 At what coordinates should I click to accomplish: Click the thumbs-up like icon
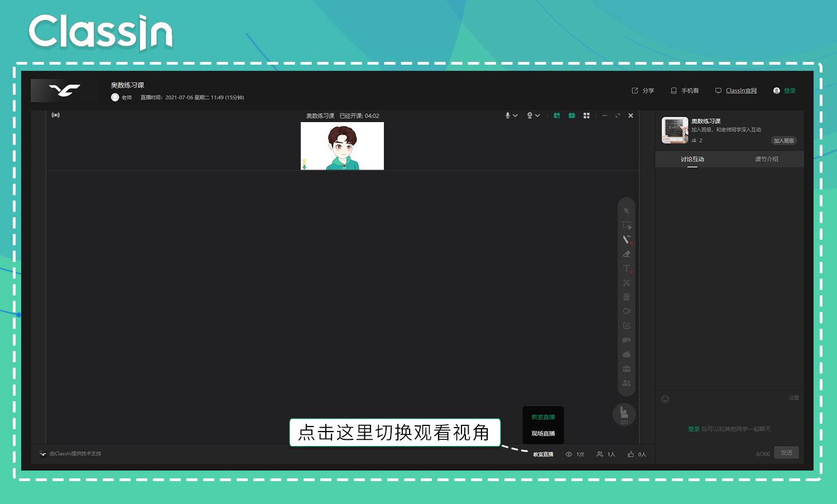(631, 454)
